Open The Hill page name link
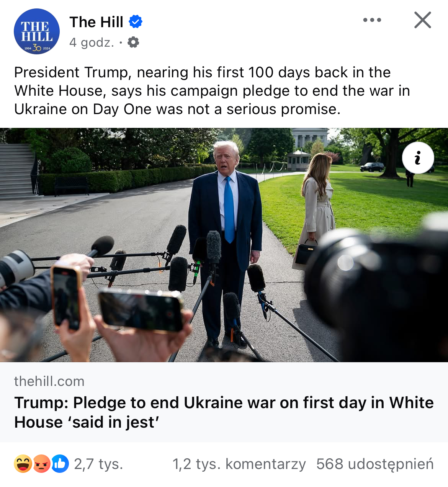Screen dimensions: 448x487 tap(96, 22)
